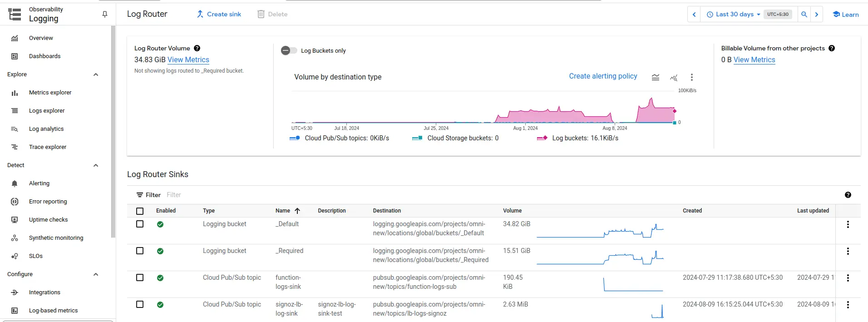Open the sinks table help icon
Viewport: 868px width, 322px height.
848,195
